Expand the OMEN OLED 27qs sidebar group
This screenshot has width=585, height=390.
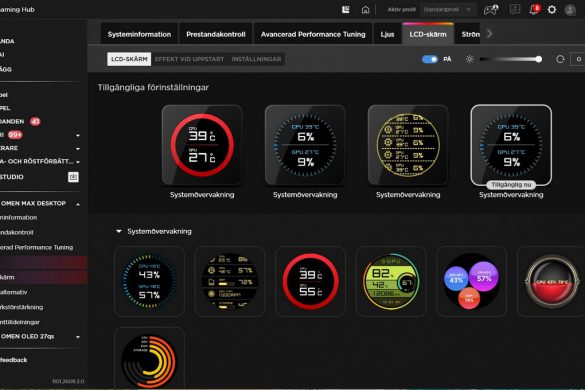[78, 337]
